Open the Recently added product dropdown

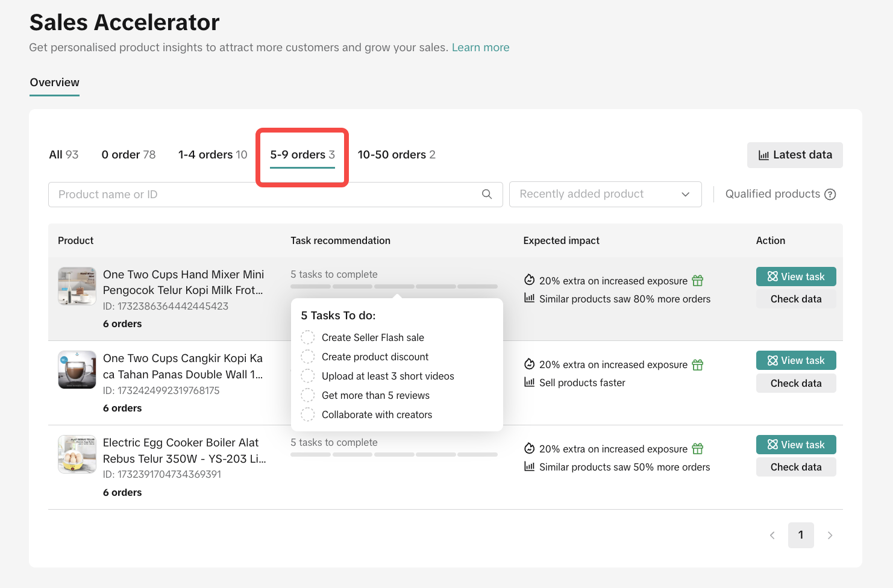click(x=605, y=194)
